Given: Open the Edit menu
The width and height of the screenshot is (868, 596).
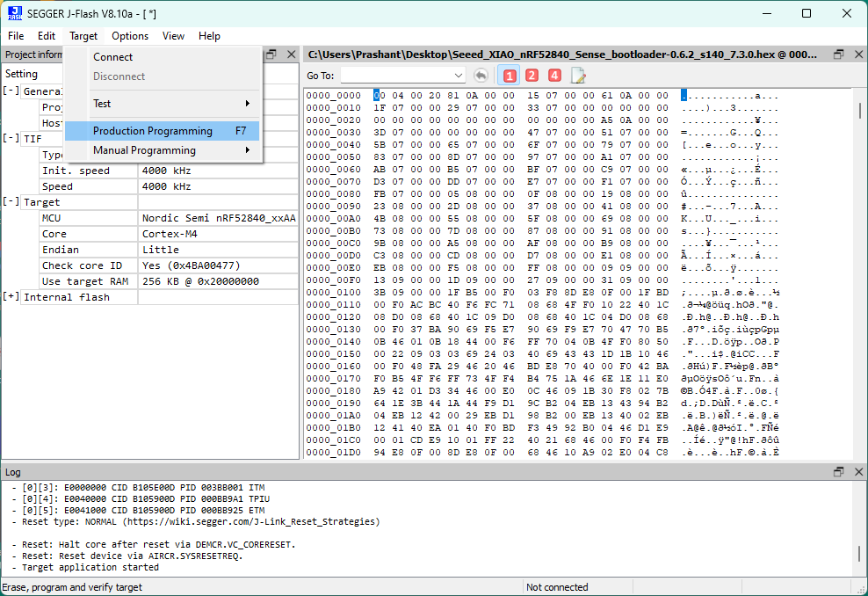Looking at the screenshot, I should (47, 36).
